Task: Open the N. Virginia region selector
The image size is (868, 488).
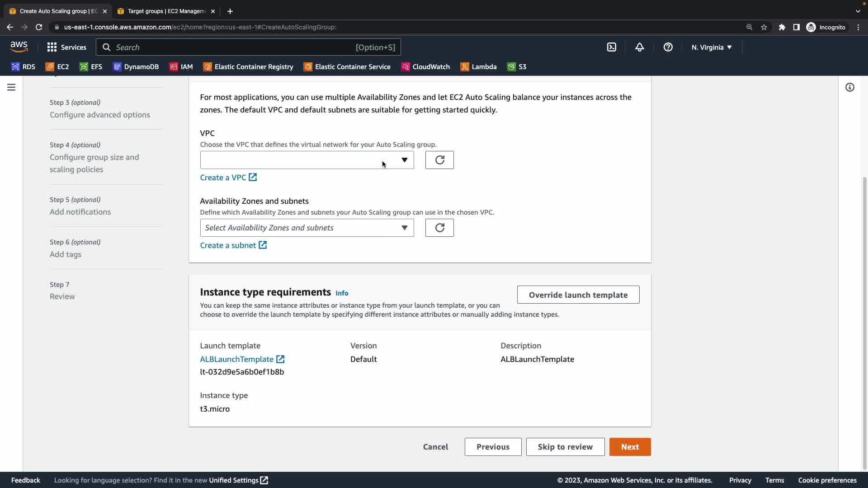Action: tap(711, 47)
